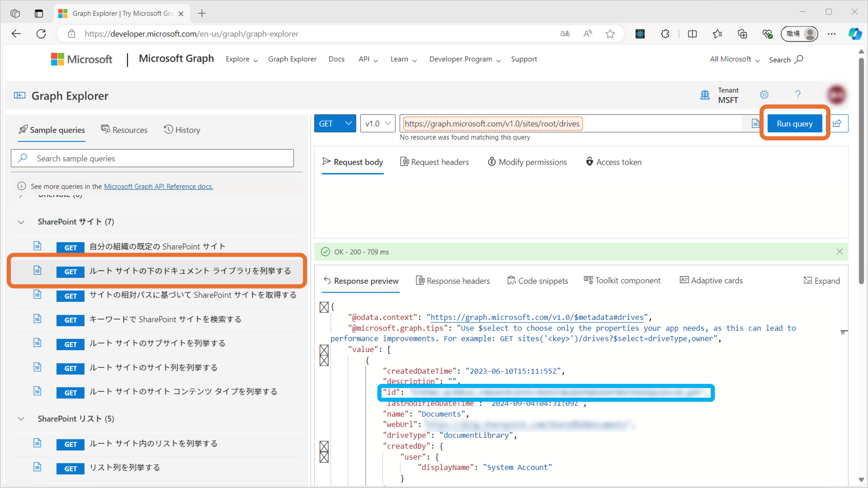
Task: Click the Microsoft logo
Action: pyautogui.click(x=81, y=59)
